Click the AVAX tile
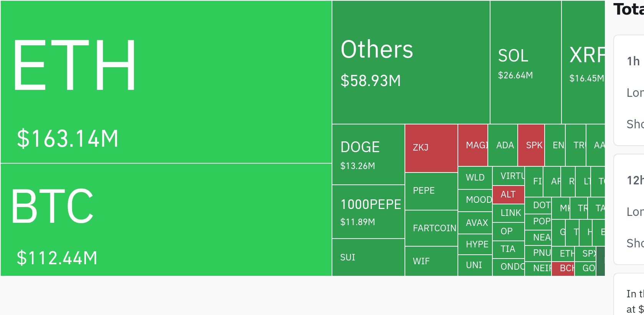The image size is (644, 315). 475,223
